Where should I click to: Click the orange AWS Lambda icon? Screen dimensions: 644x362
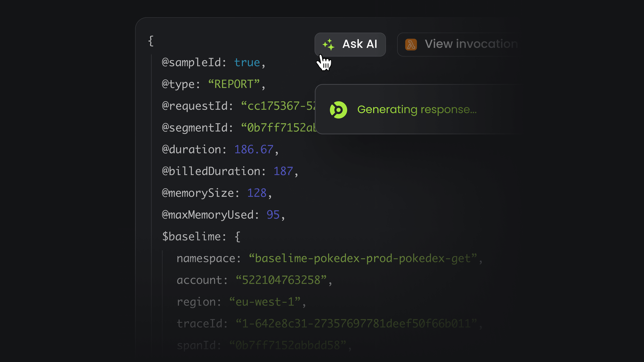411,45
